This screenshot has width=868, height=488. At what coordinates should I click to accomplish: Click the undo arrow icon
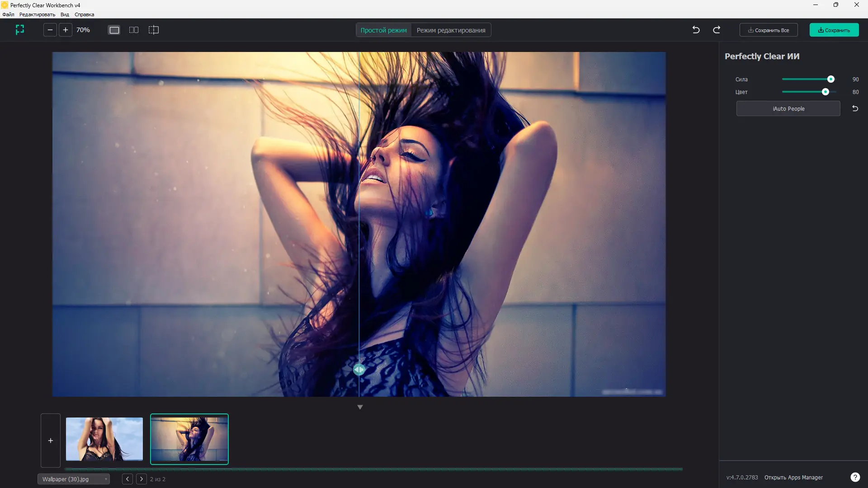click(696, 30)
